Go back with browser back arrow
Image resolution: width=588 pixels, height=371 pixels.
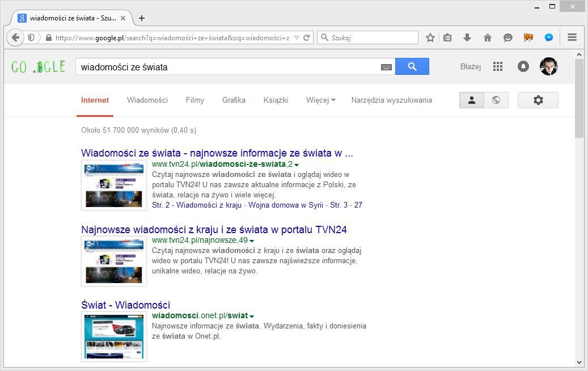point(15,37)
